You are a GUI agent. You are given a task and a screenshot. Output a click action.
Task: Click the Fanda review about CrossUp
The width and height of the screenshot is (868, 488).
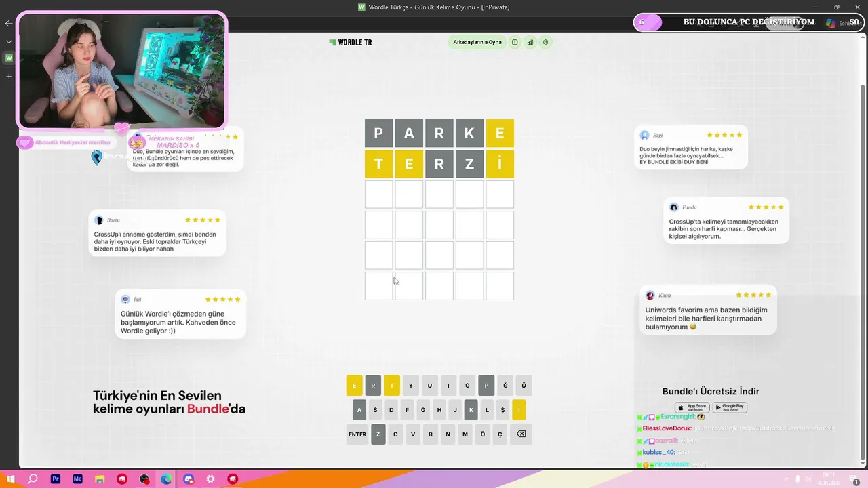tap(726, 220)
